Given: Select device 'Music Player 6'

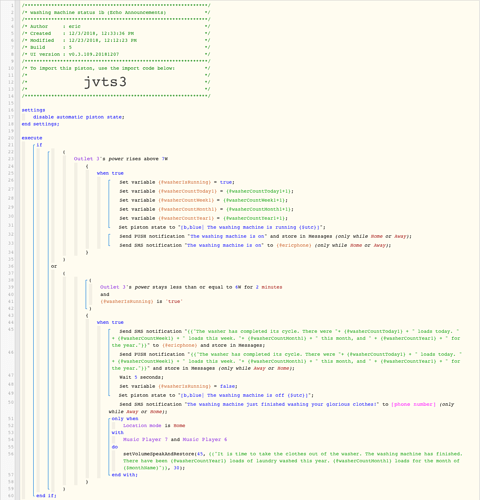Looking at the screenshot, I should [205, 440].
